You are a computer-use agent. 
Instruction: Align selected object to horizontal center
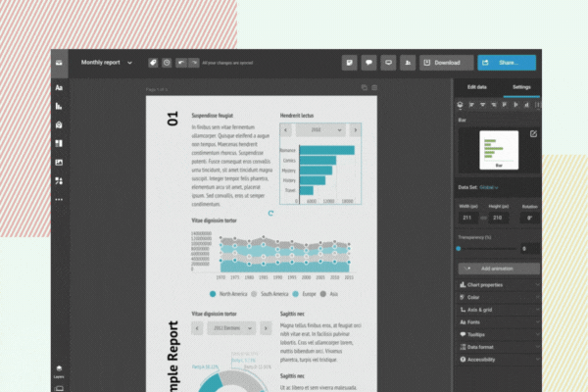coord(482,105)
